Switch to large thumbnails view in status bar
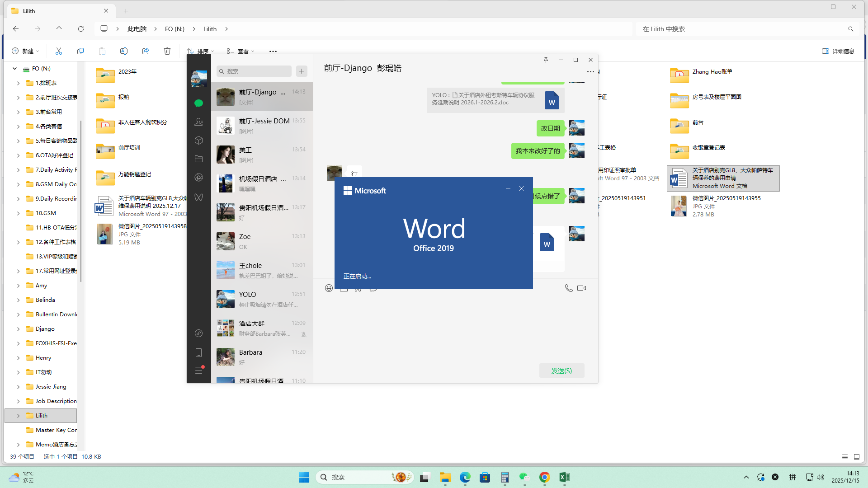Screen dimensions: 868x488 (856, 457)
